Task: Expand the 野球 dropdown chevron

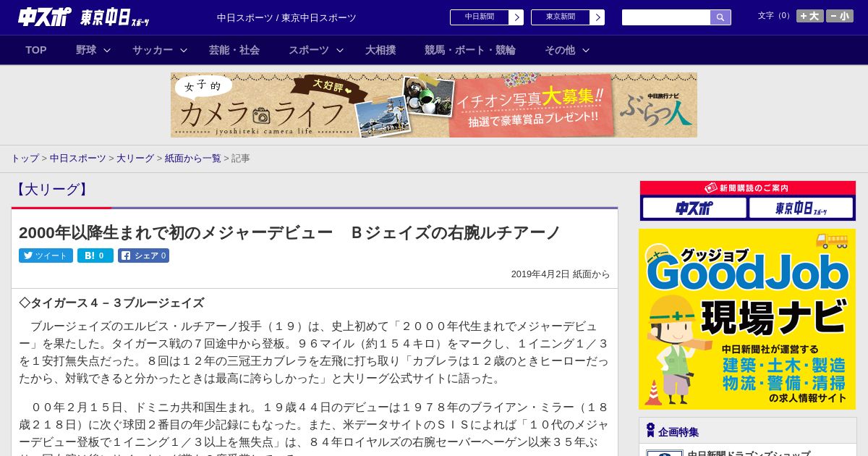Action: [x=107, y=50]
